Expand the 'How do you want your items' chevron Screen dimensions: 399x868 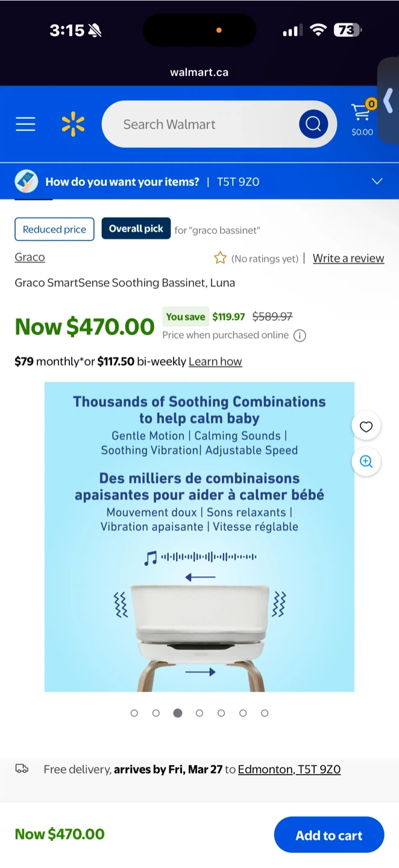click(x=377, y=181)
